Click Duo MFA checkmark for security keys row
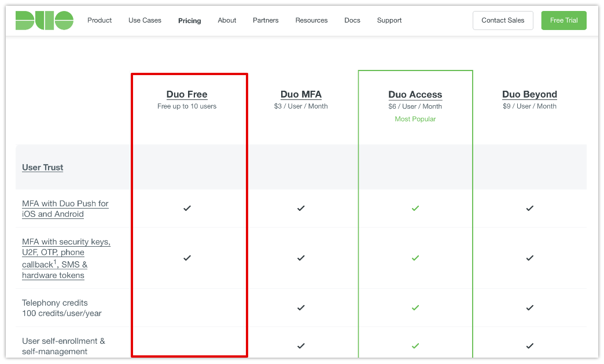 pos(301,258)
